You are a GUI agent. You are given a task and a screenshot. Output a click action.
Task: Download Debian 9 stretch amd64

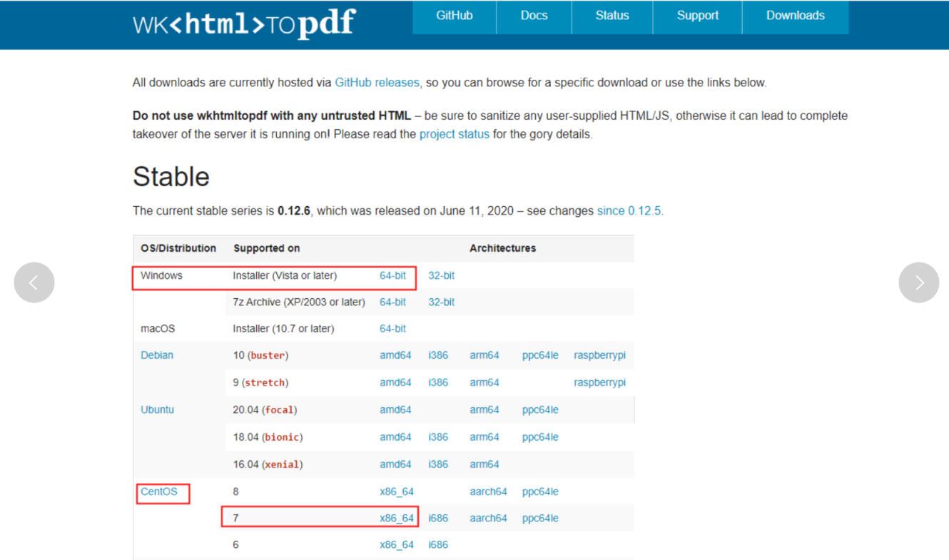[x=395, y=382]
